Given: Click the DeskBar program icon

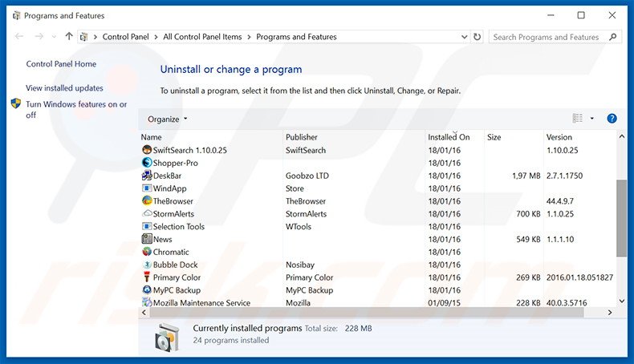Looking at the screenshot, I should [x=147, y=176].
